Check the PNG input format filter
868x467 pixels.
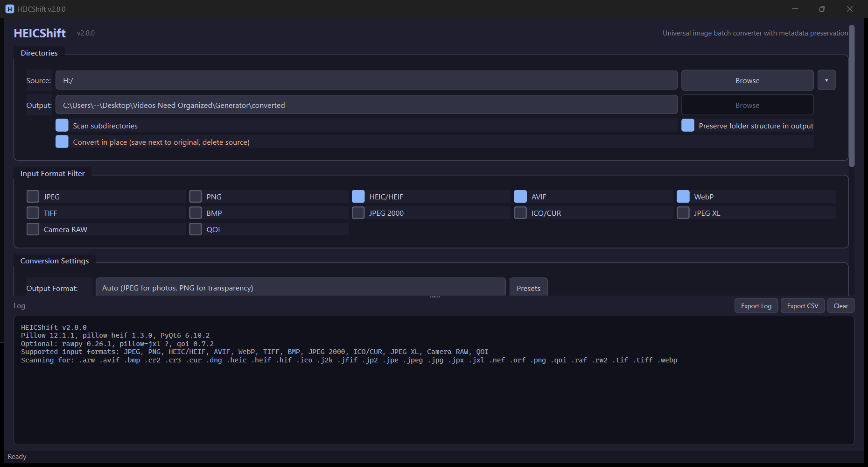coord(195,196)
